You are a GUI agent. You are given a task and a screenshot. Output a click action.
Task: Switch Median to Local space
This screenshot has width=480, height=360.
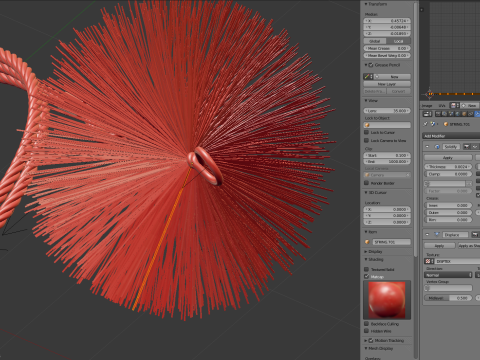399,41
